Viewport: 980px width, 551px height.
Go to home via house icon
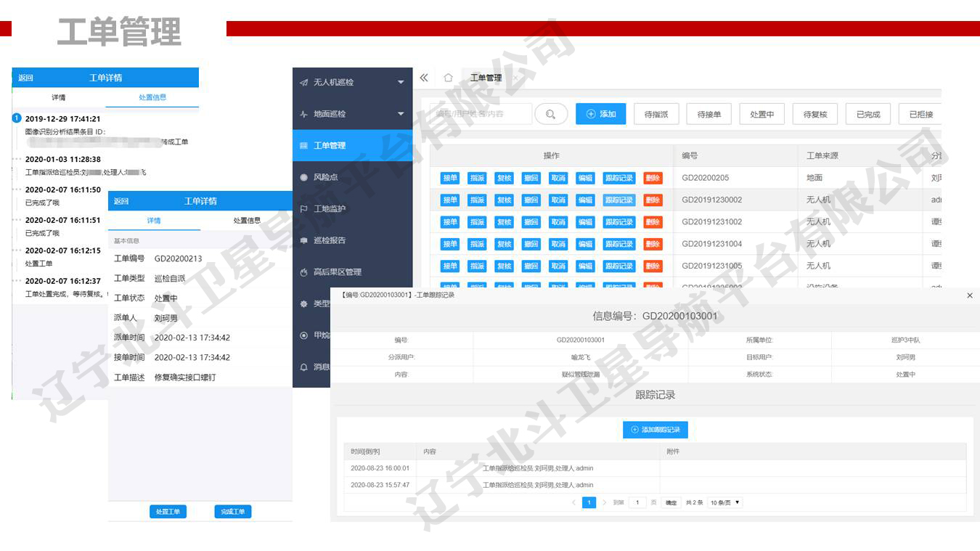pos(448,78)
